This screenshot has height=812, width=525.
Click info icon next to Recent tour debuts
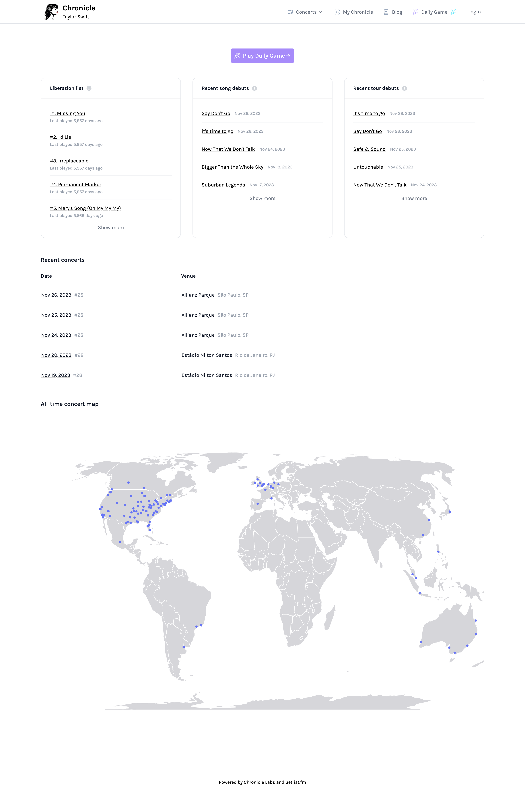tap(404, 88)
